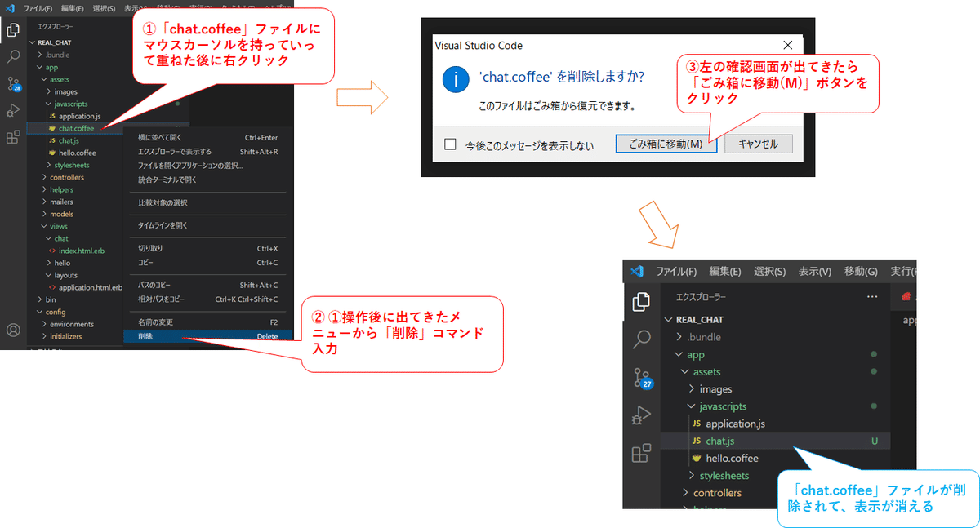
Task: Open Explorer icon in the VS Code window with badge 27
Action: (642, 302)
